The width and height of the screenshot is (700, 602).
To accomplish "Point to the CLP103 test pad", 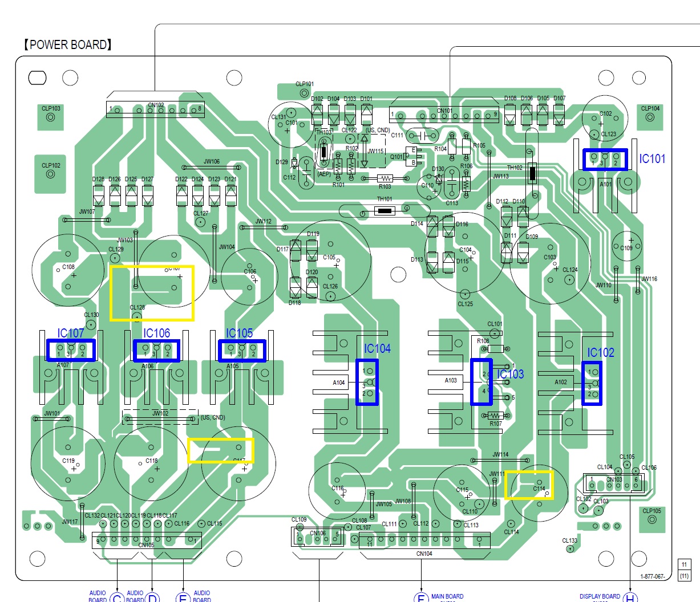I will (x=51, y=118).
